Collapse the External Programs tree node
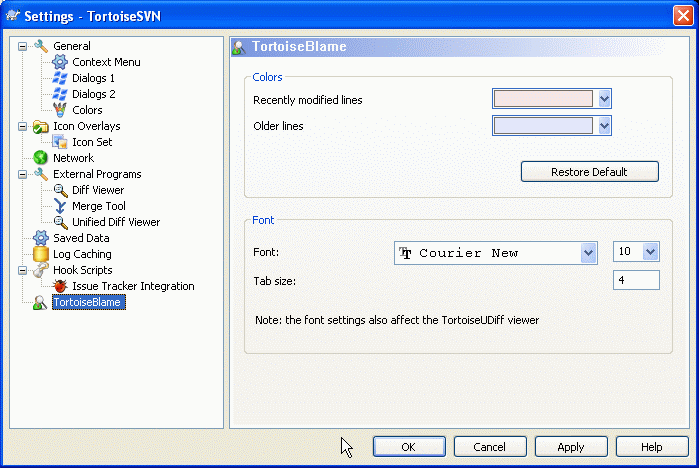Viewport: 699px width, 468px height. coord(23,174)
